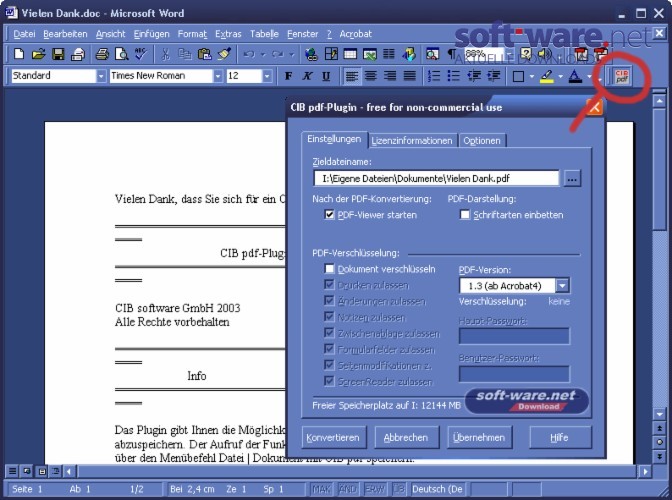Justify text alignment
The image size is (672, 500).
coord(410,76)
